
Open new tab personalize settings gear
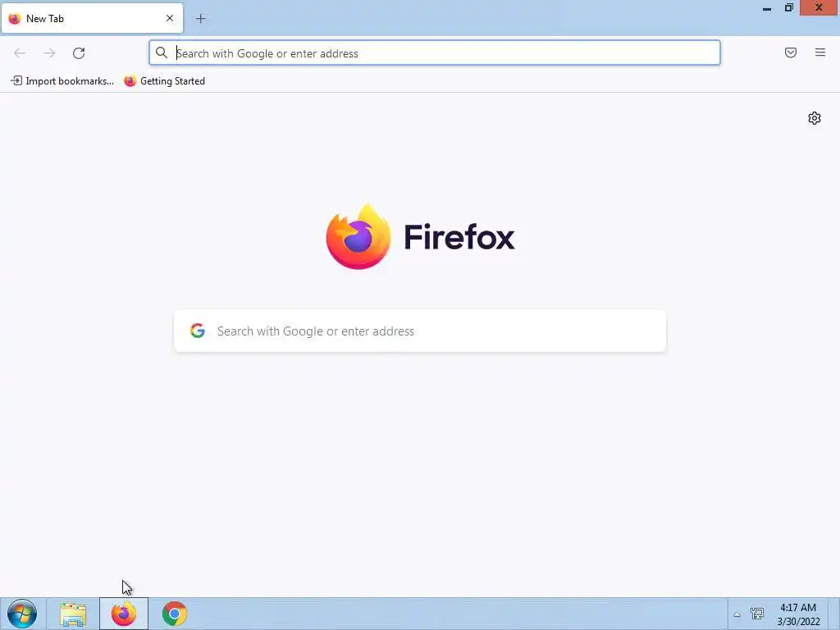pos(814,118)
